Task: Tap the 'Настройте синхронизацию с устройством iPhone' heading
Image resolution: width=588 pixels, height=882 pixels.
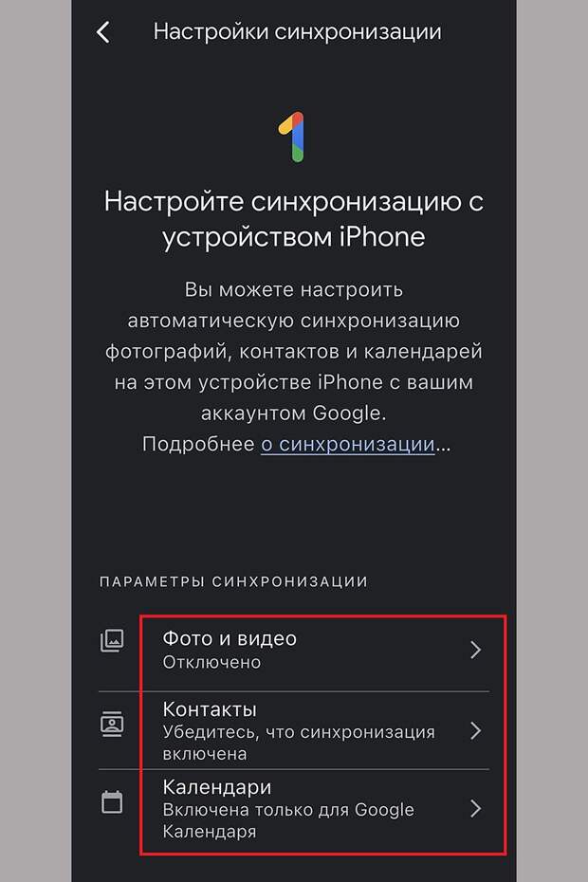Action: pyautogui.click(x=294, y=219)
